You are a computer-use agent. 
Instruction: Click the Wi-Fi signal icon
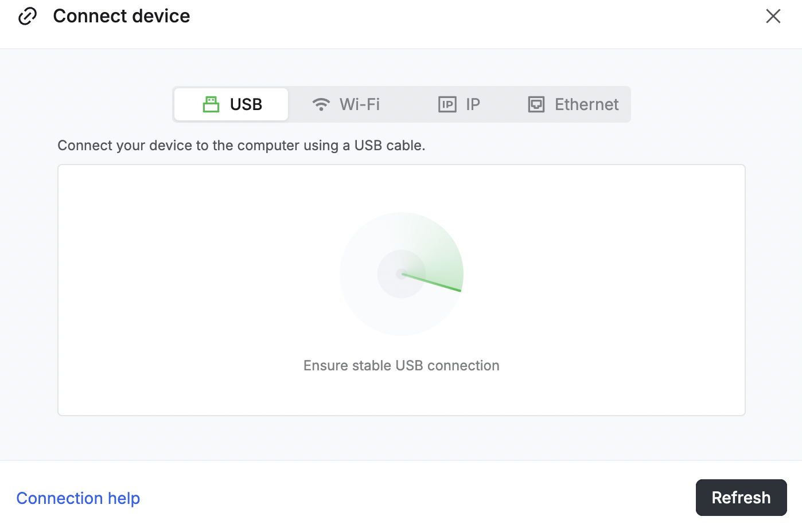321,104
